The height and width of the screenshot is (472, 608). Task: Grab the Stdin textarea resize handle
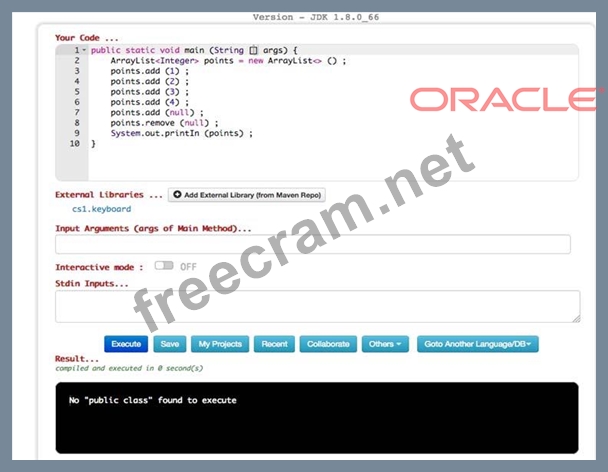[575, 318]
